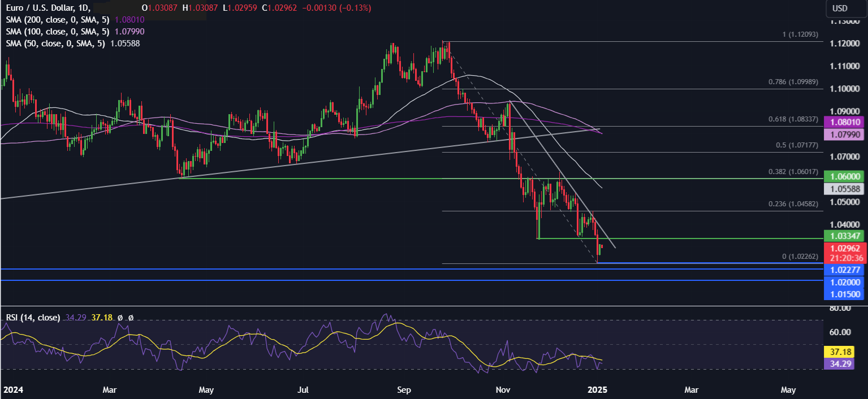Click the 1.07990 price label
Screen dimensions: 868x399
pyautogui.click(x=844, y=135)
